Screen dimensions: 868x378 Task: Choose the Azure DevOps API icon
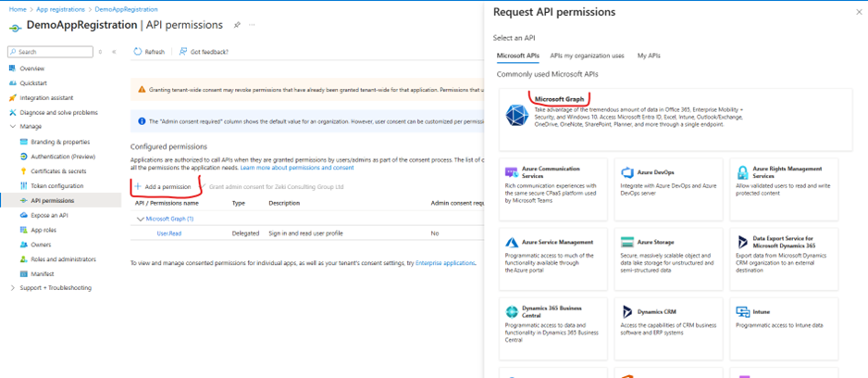point(626,173)
